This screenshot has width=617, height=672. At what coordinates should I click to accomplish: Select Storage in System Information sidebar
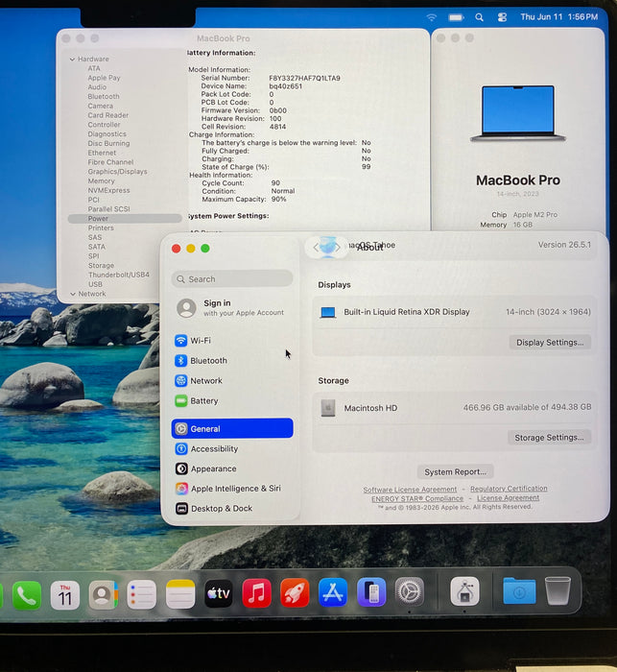pyautogui.click(x=101, y=266)
